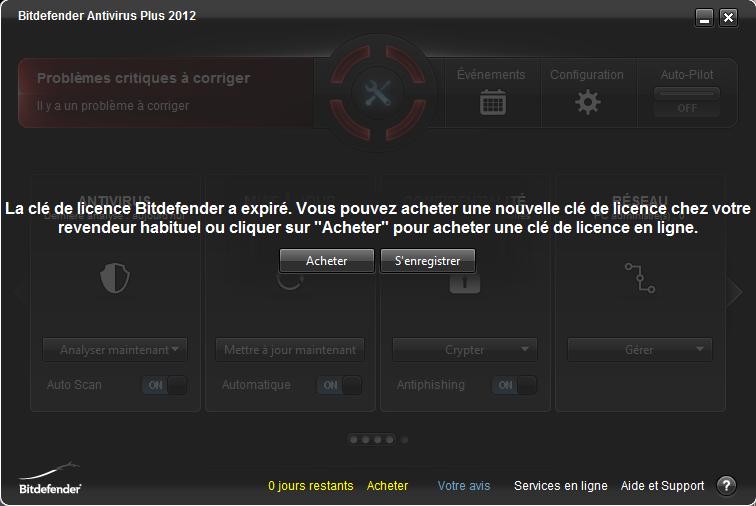
Task: Click the Antivirus shield icon
Action: tap(115, 278)
